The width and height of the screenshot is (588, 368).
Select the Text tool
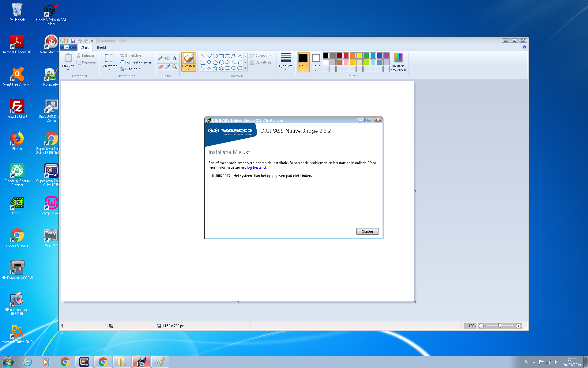point(175,58)
